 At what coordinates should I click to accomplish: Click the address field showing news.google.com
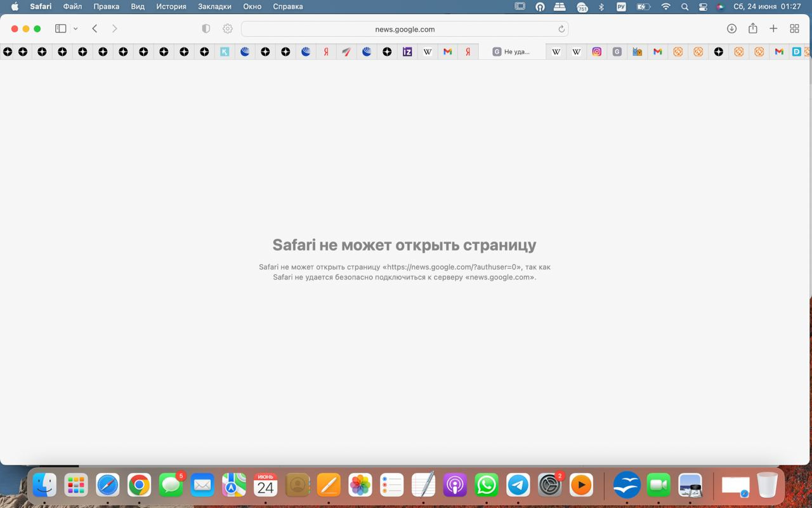(x=404, y=29)
